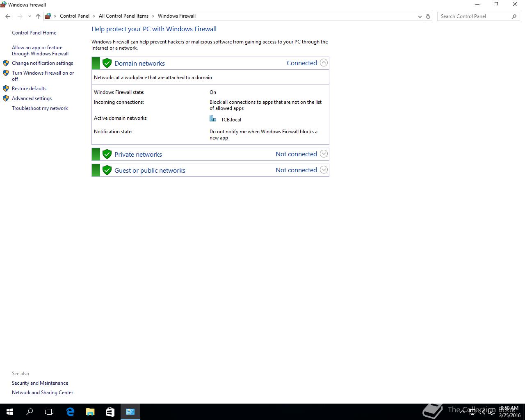Click the taskbar clock showing 9:50 AM
Viewport: 525px width, 420px height.
click(x=510, y=412)
